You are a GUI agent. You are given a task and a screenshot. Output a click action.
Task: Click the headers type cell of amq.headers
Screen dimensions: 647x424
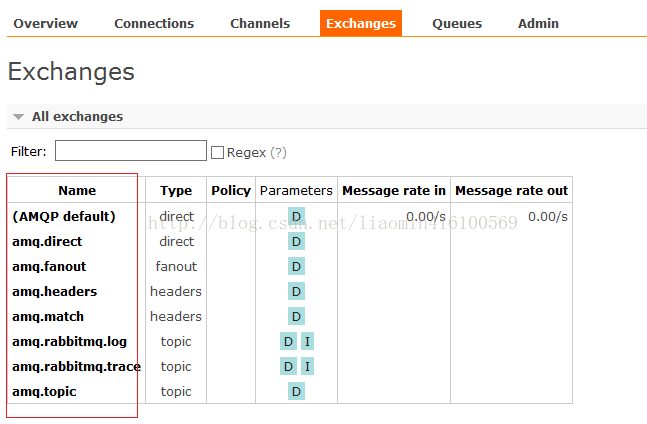click(176, 292)
